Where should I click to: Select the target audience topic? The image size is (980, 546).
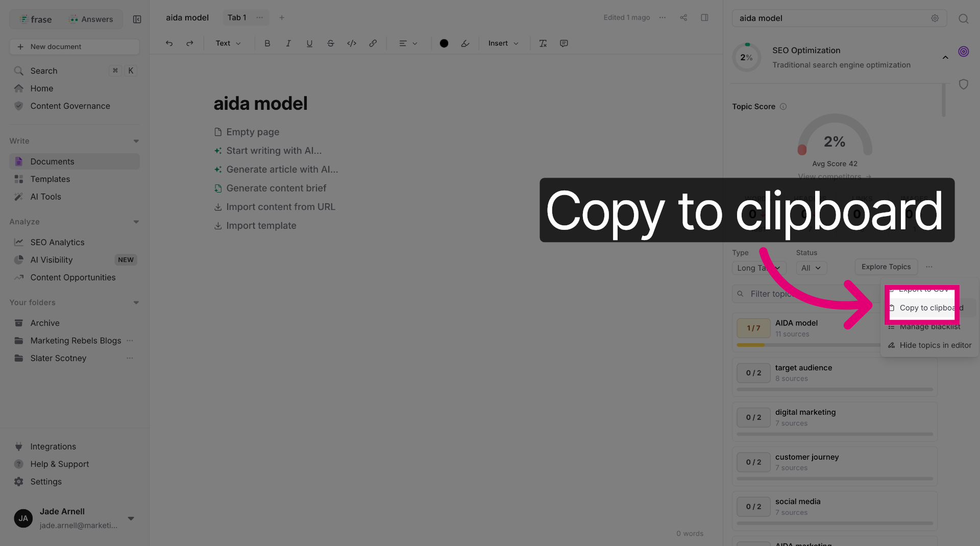pos(835,377)
